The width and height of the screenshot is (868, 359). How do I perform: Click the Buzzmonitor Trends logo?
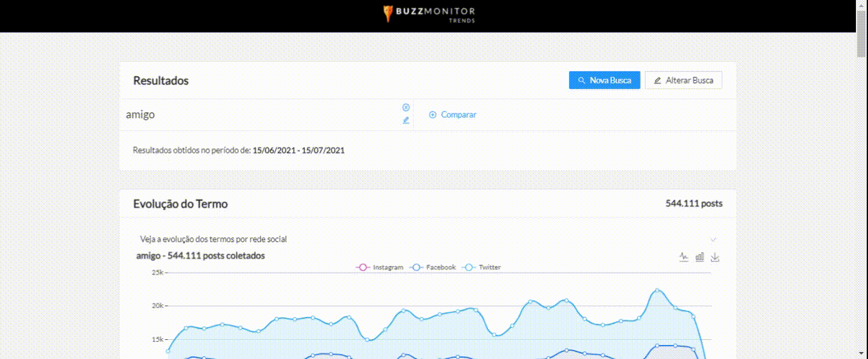(428, 15)
